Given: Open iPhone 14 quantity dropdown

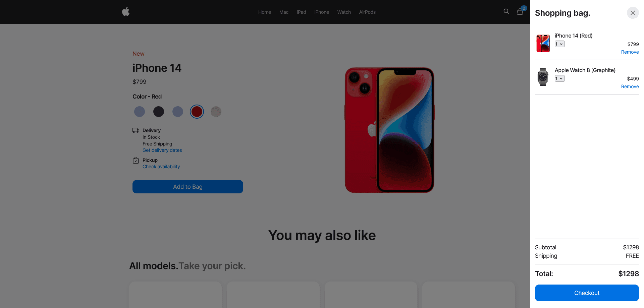Looking at the screenshot, I should [x=559, y=44].
